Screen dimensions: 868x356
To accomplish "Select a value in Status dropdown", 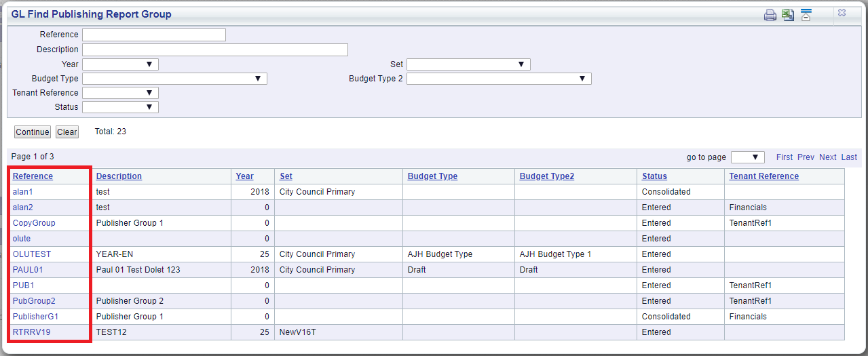I will (120, 107).
